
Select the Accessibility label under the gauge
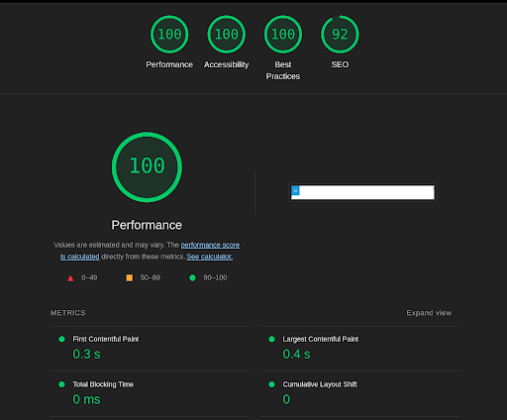pyautogui.click(x=226, y=64)
